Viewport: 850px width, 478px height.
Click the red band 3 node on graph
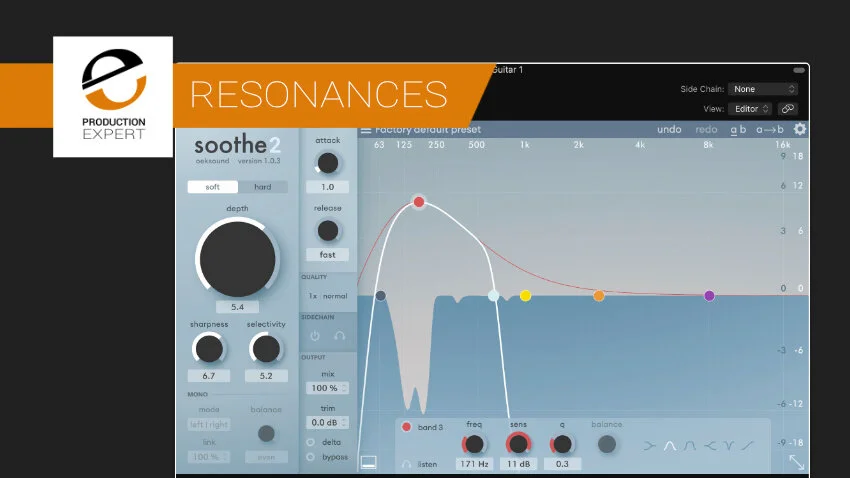point(418,202)
